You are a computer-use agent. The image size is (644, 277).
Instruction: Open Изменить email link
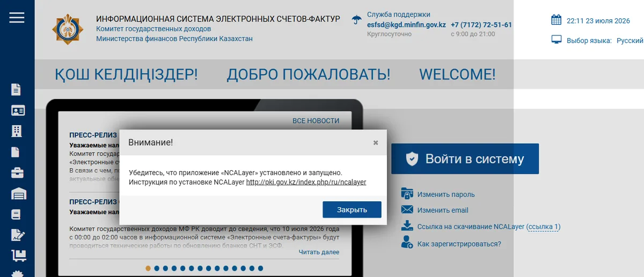click(x=443, y=210)
